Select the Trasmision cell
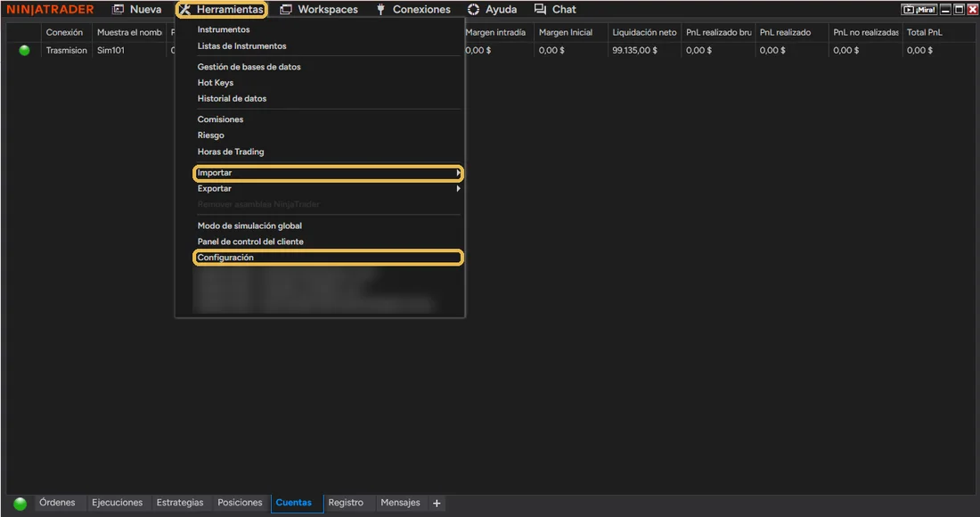Viewport: 980px width, 517px height. click(x=66, y=50)
